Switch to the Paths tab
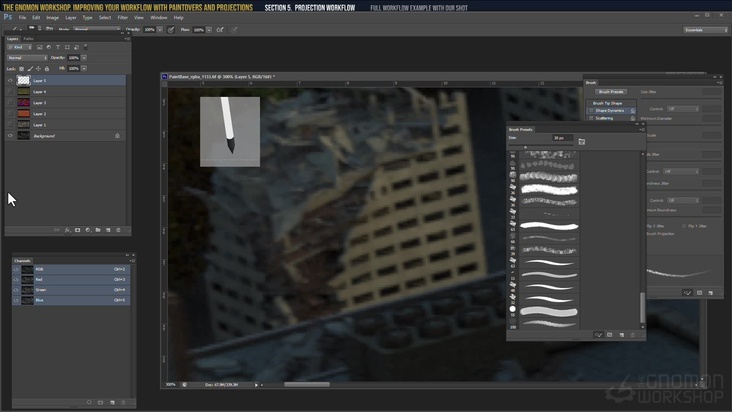The height and width of the screenshot is (412, 732). point(28,39)
